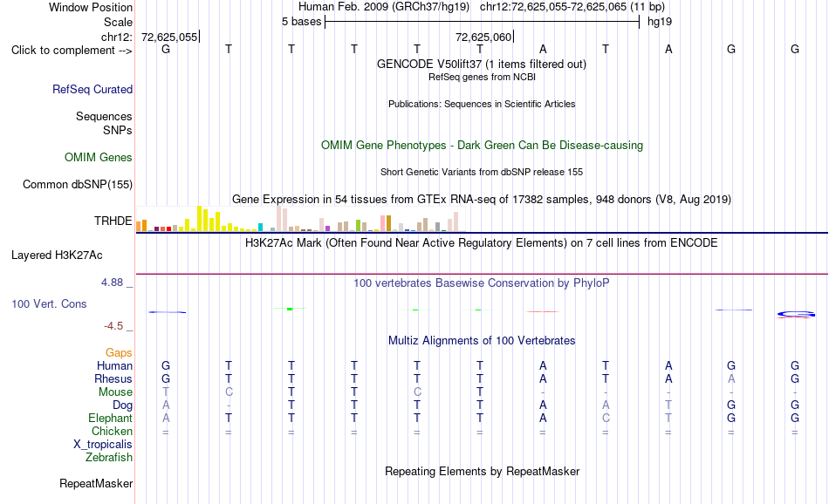Click 'Repeating Elements by RepeatMasker' title
Image resolution: width=829 pixels, height=504 pixels.
point(482,471)
